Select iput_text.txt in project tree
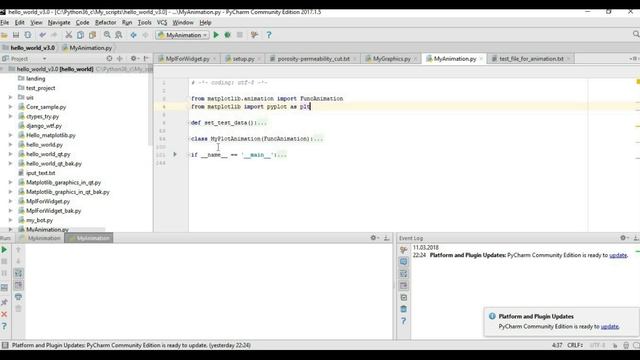The image size is (640, 360). [40, 173]
